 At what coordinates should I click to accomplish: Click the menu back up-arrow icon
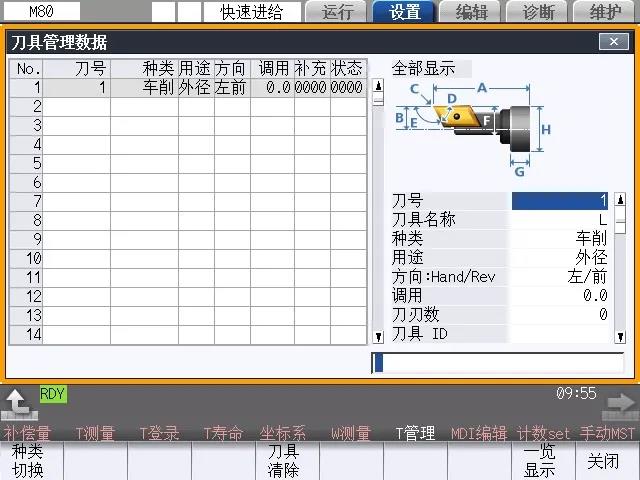click(x=17, y=403)
